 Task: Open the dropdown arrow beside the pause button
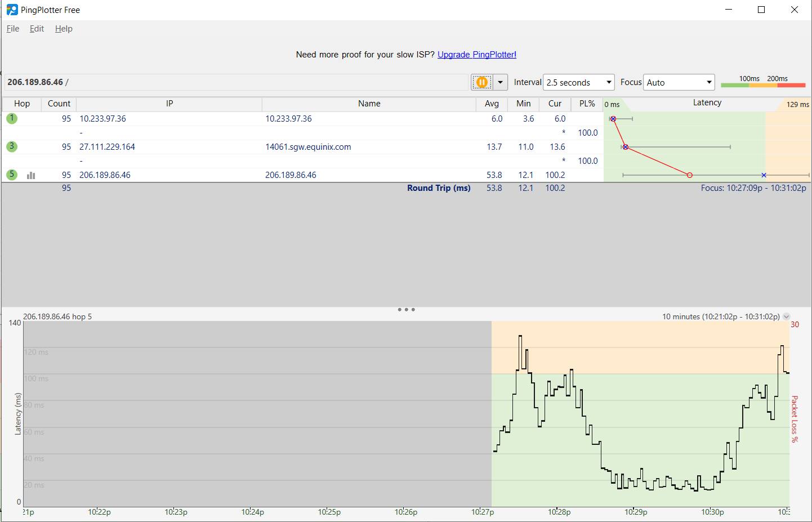500,82
